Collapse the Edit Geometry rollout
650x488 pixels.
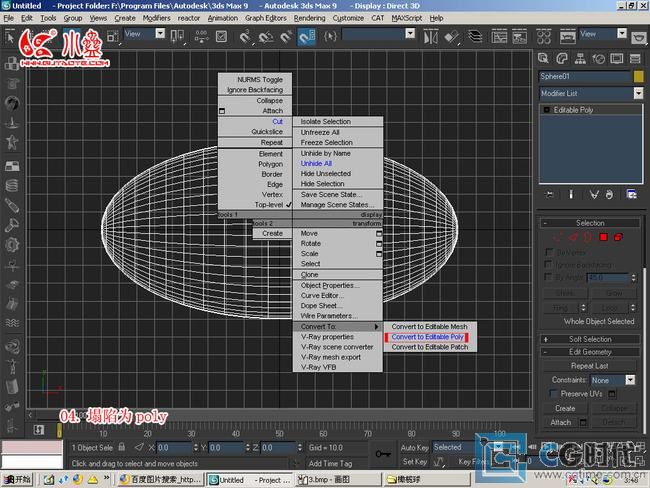pos(590,352)
